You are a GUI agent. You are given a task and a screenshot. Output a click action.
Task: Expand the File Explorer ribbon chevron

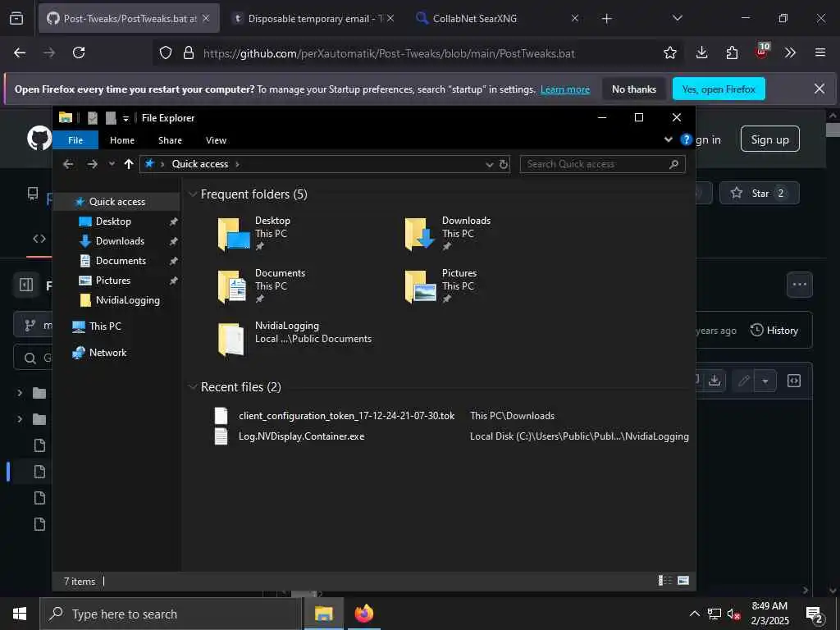point(668,139)
